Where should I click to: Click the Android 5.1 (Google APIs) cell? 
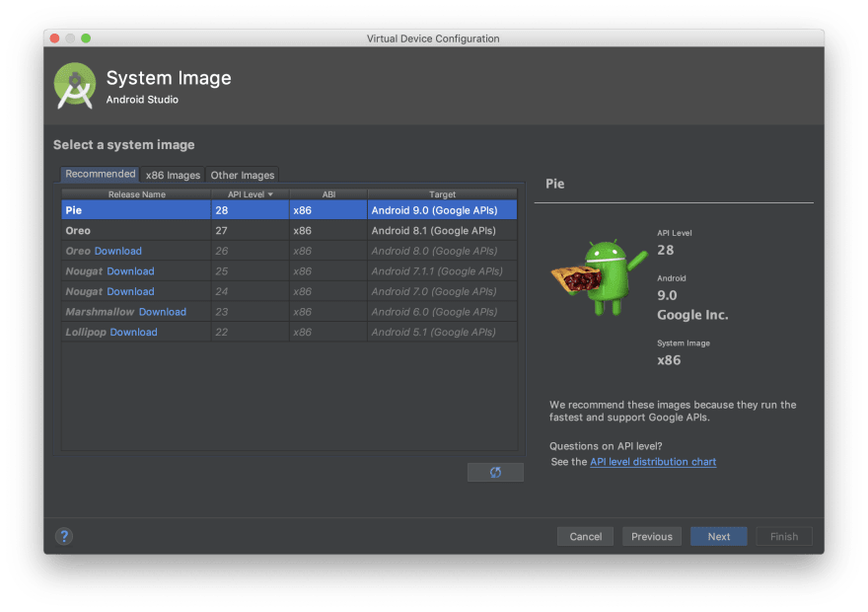442,332
